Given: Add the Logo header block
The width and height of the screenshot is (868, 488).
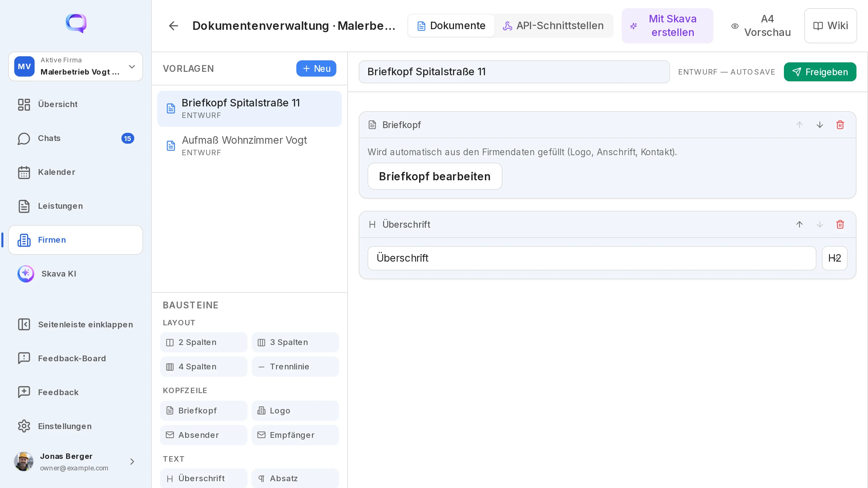Looking at the screenshot, I should pyautogui.click(x=295, y=411).
